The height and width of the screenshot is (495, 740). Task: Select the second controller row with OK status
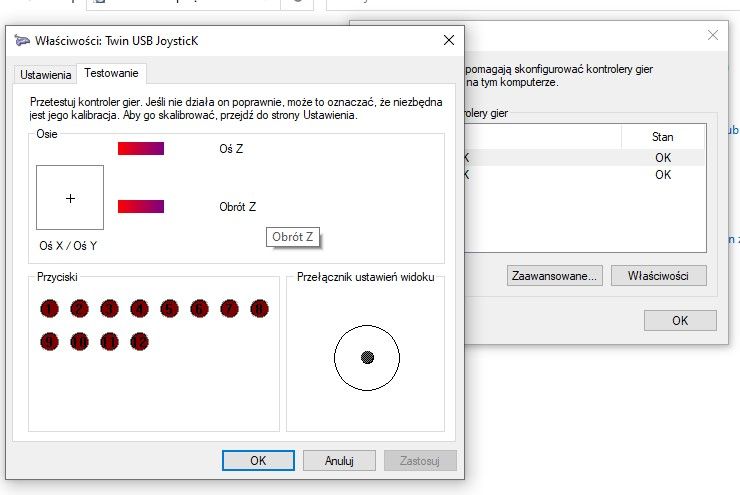(585, 175)
